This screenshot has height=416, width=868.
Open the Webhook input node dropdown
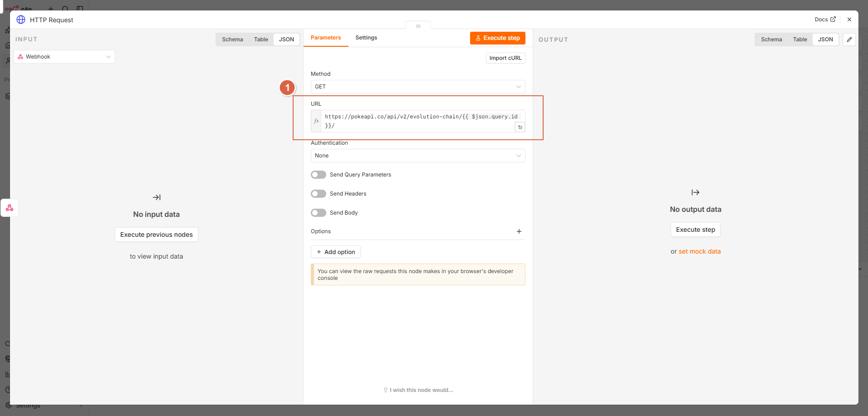(x=64, y=57)
